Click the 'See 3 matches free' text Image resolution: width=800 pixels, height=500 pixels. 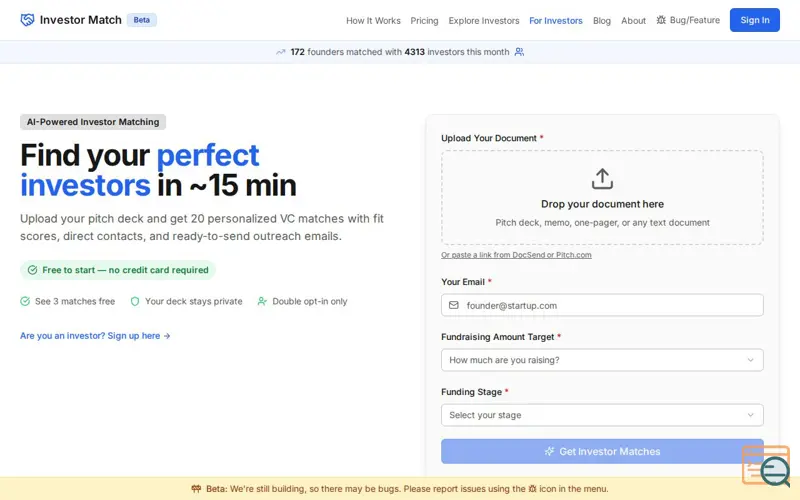coord(75,302)
